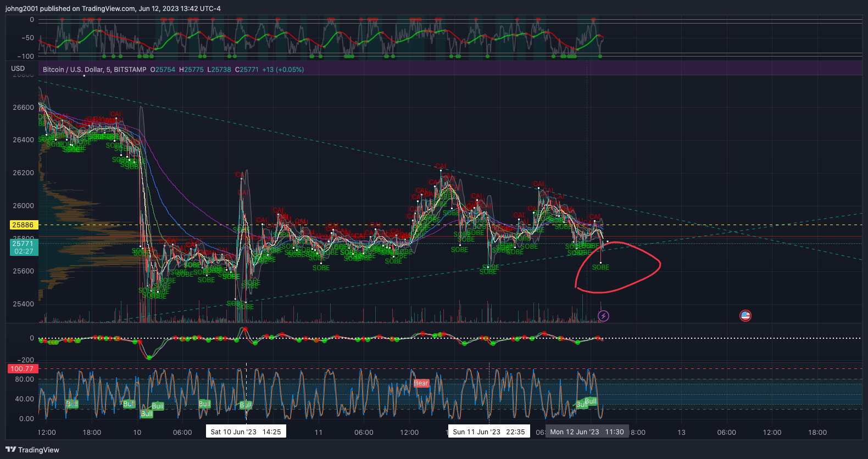This screenshot has width=868, height=459.
Task: Click the johng2001 published on TradingView.com header
Action: click(x=113, y=9)
